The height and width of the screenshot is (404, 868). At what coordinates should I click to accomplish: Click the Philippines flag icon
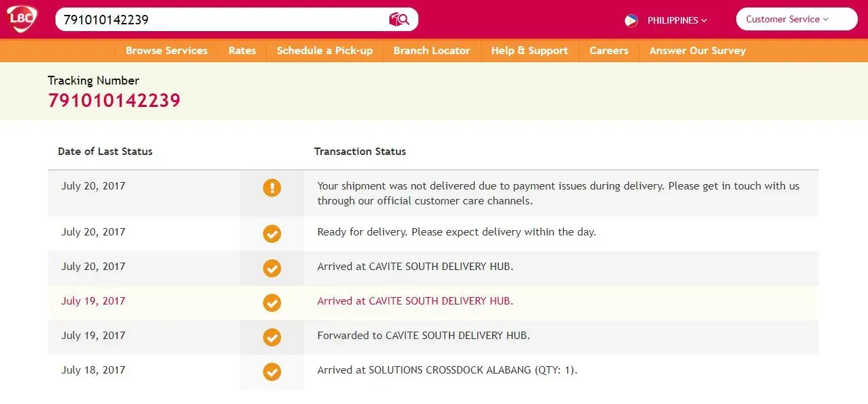point(631,20)
